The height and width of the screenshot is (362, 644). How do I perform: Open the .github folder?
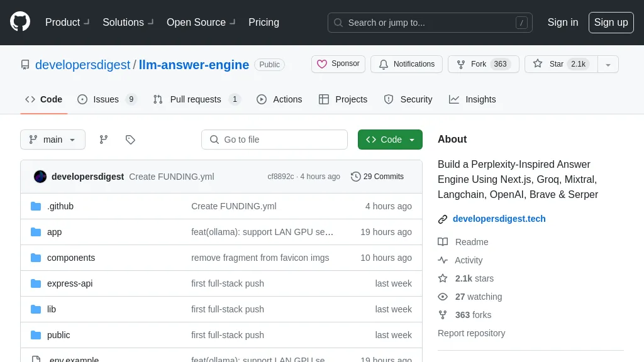pyautogui.click(x=60, y=206)
